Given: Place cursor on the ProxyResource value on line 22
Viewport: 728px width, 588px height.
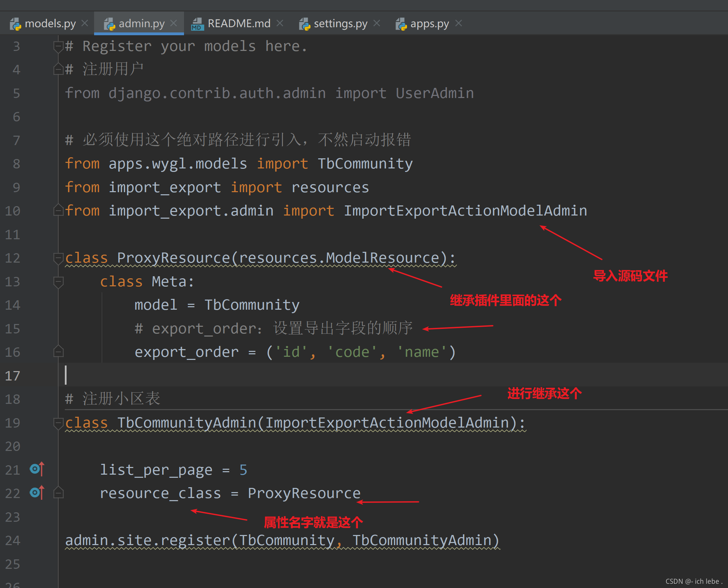Looking at the screenshot, I should 304,493.
